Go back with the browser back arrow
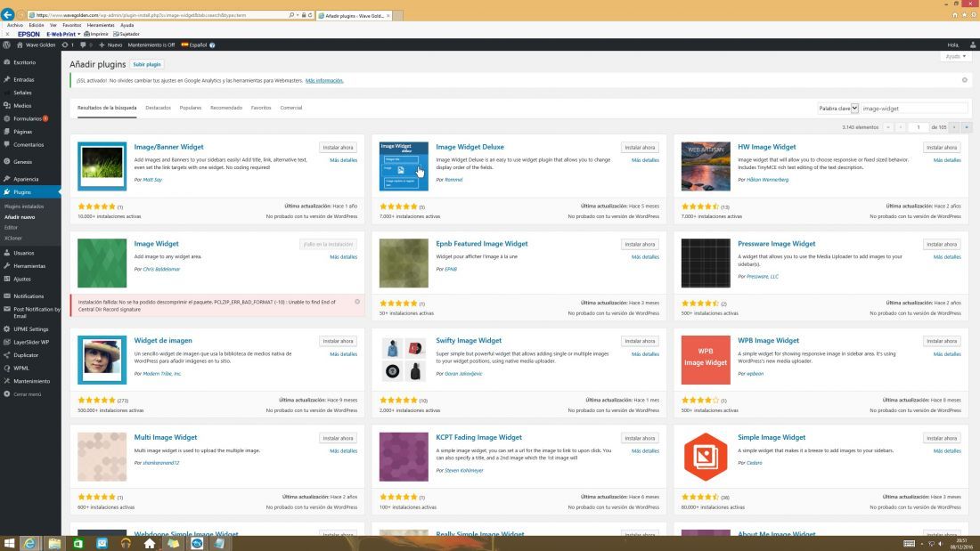This screenshot has height=551, width=980. coord(7,14)
